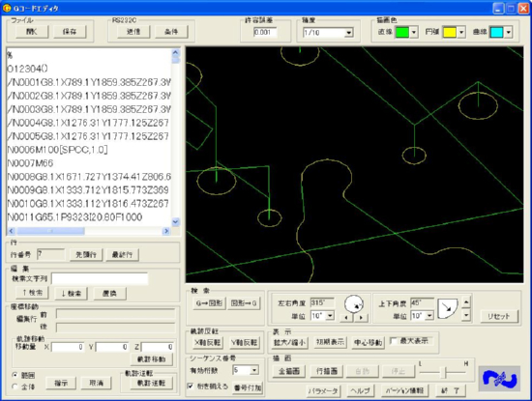This screenshot has width=532, height=401.
Task: Expand the 直線 color dropdown arrow
Action: [414, 33]
